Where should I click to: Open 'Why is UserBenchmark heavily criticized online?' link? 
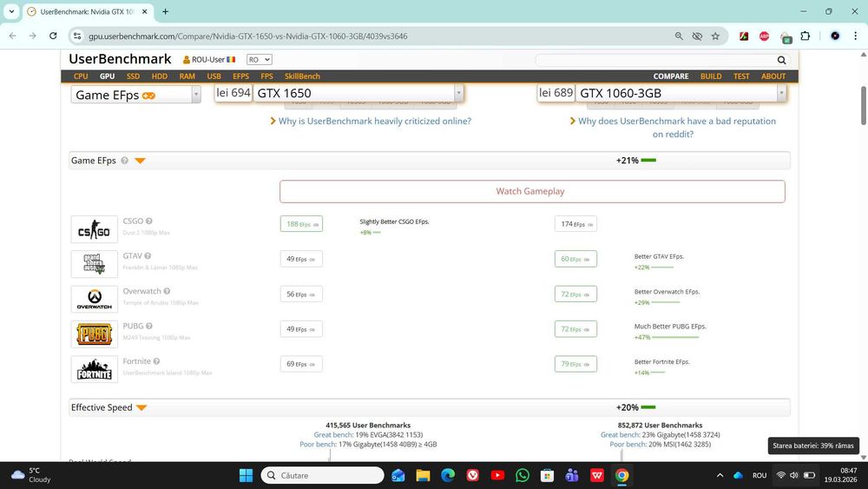pos(375,122)
